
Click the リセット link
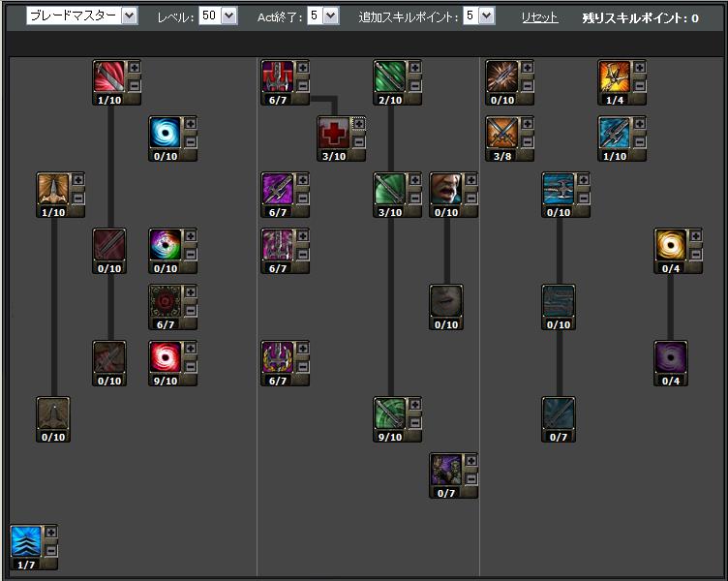click(539, 17)
